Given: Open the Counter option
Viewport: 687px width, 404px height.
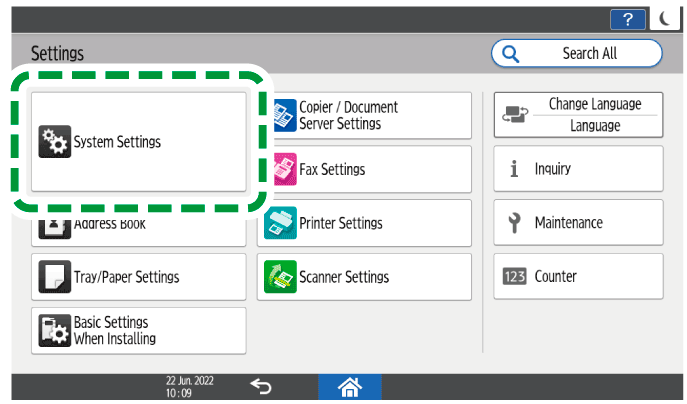Looking at the screenshot, I should point(578,277).
